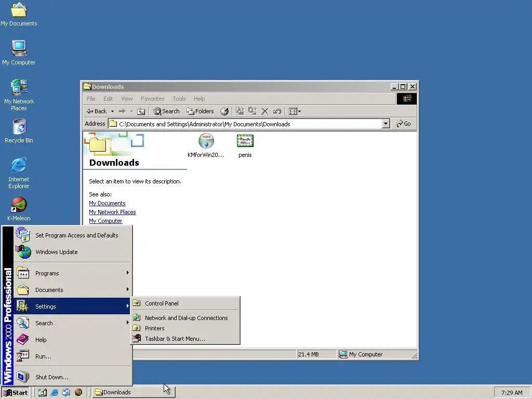Expand the Search submenu in Start menu
Screen dimensions: 532x399
pos(72,323)
